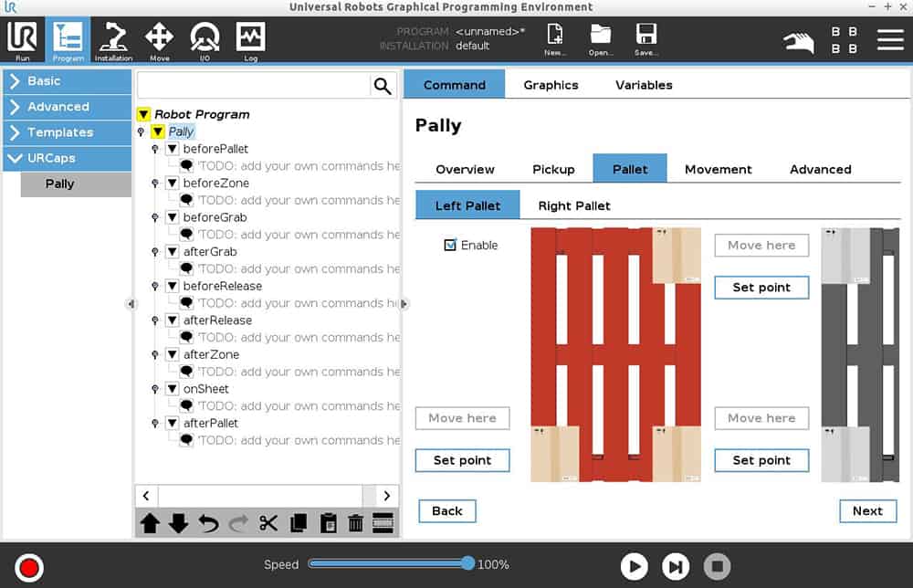Select the Program icon in header

(x=68, y=39)
